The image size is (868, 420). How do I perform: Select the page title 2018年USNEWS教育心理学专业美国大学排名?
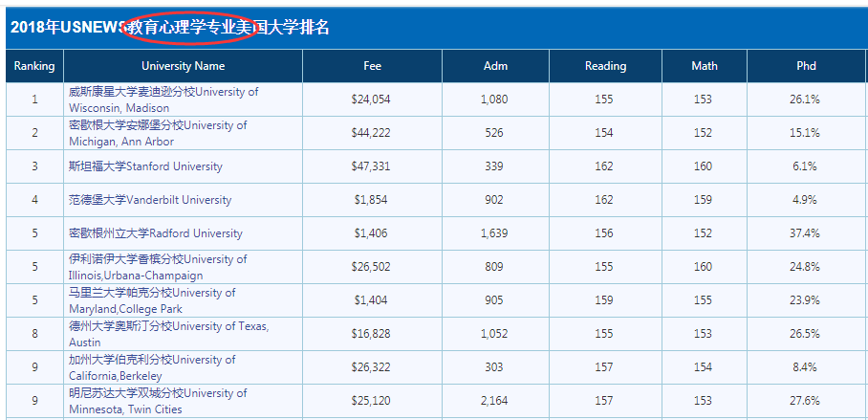point(170,27)
